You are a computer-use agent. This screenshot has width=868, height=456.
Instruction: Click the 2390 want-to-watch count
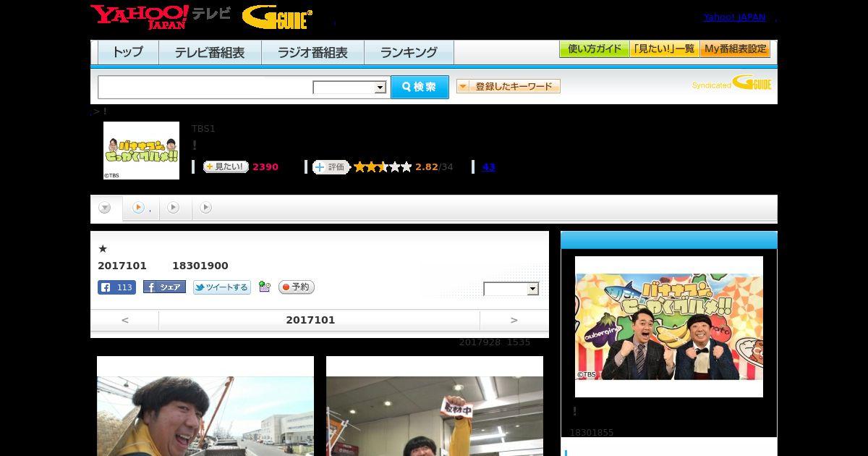pyautogui.click(x=265, y=167)
